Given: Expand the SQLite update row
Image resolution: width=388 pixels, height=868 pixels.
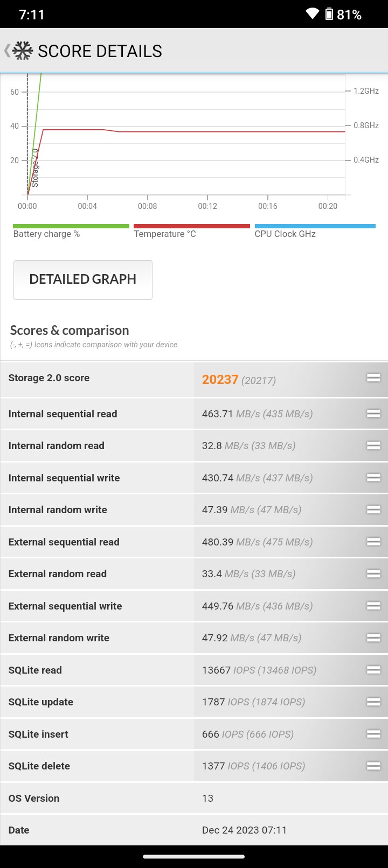Looking at the screenshot, I should pos(194,702).
